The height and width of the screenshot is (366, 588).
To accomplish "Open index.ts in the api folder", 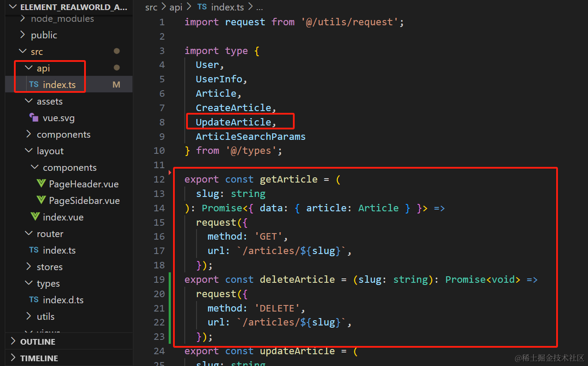I will [x=59, y=85].
